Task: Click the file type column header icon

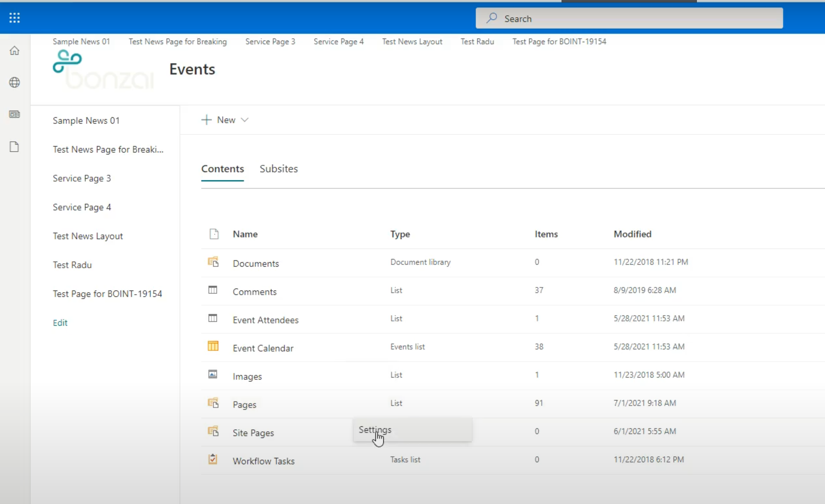Action: [214, 234]
